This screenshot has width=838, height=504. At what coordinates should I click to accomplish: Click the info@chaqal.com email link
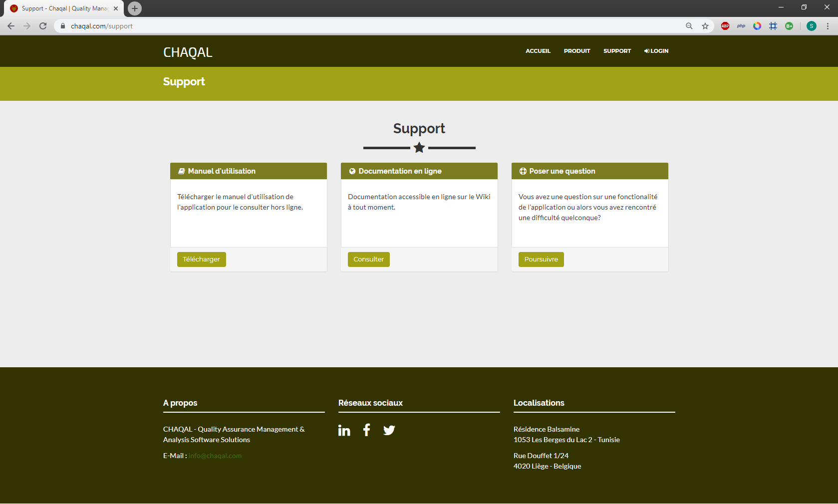(x=215, y=456)
